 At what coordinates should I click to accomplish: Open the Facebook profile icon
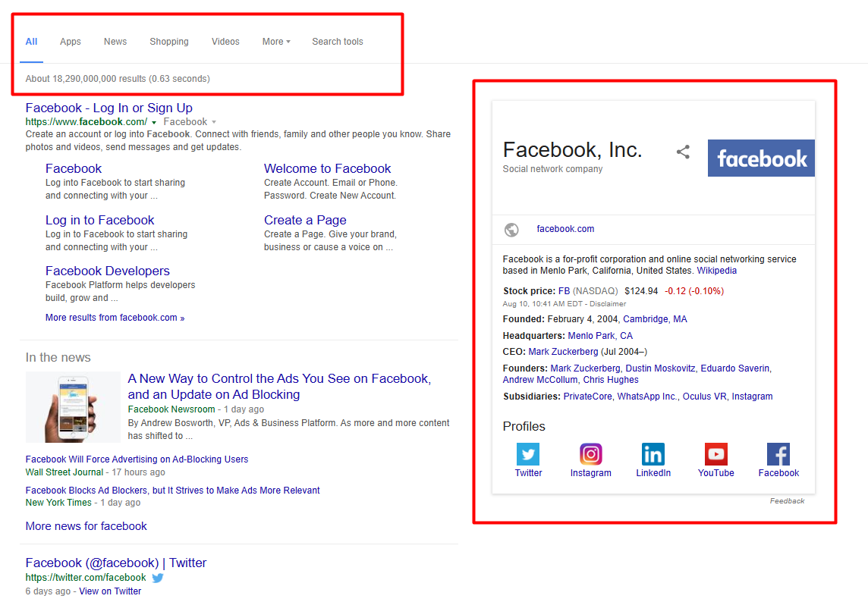pyautogui.click(x=778, y=454)
